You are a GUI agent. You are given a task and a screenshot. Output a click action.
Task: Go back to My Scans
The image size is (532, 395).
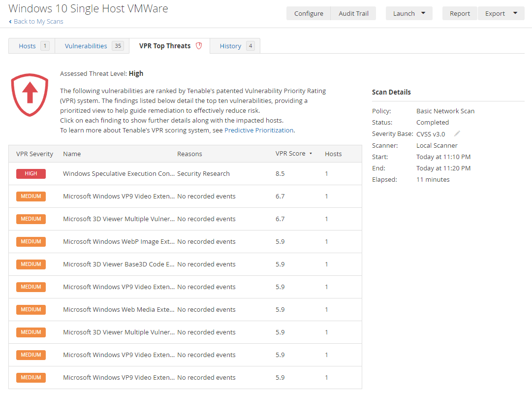point(38,21)
